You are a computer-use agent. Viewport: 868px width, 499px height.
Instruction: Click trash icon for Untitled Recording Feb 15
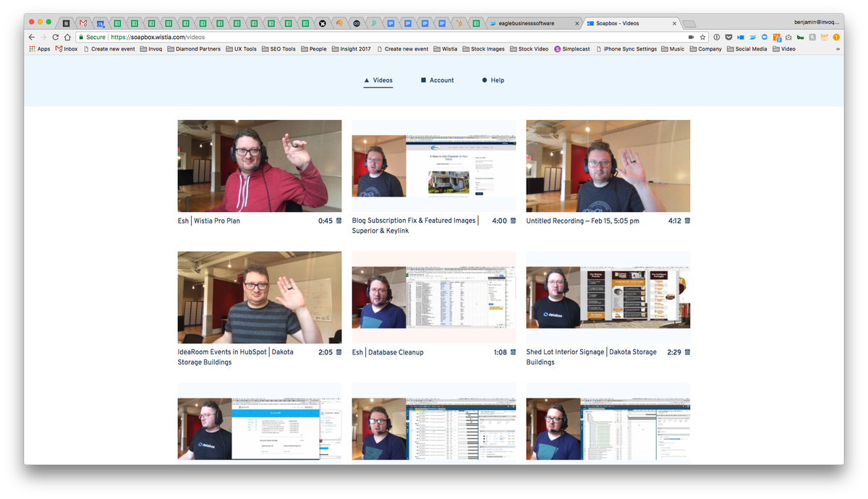tap(687, 221)
